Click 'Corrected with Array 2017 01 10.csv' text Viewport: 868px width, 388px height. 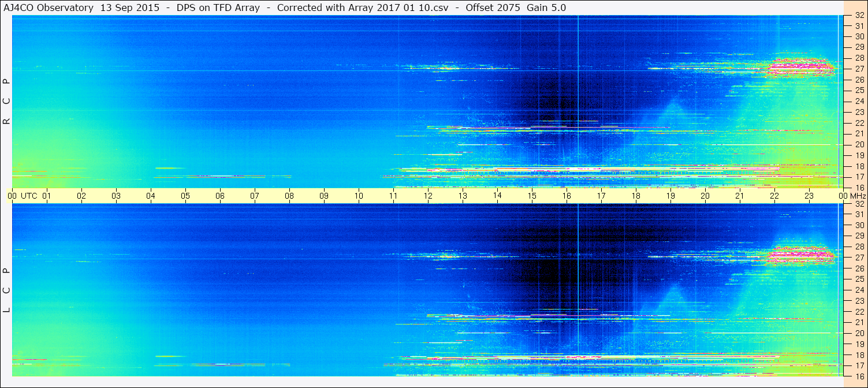coord(363,8)
